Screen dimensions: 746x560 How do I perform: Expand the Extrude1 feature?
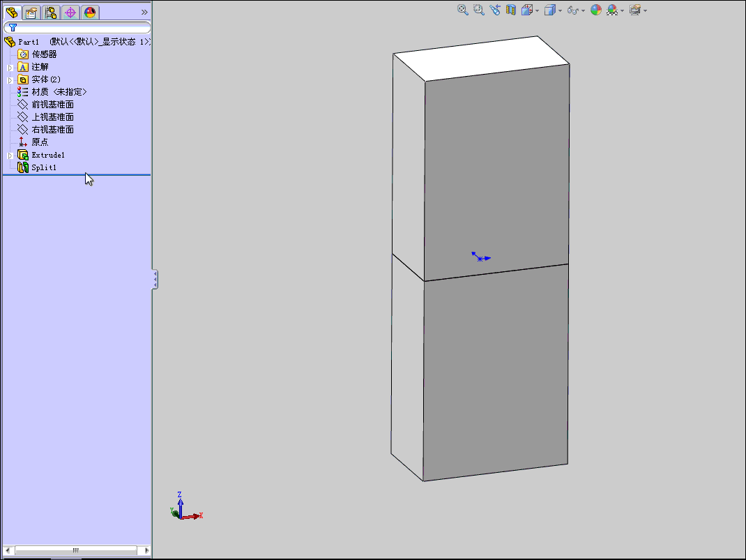click(x=10, y=156)
